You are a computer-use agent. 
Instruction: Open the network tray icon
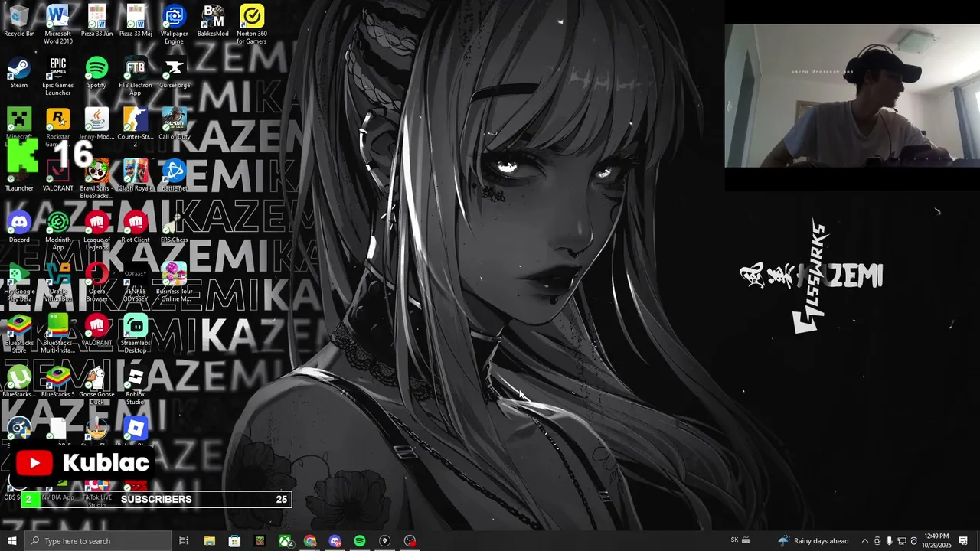tap(901, 541)
